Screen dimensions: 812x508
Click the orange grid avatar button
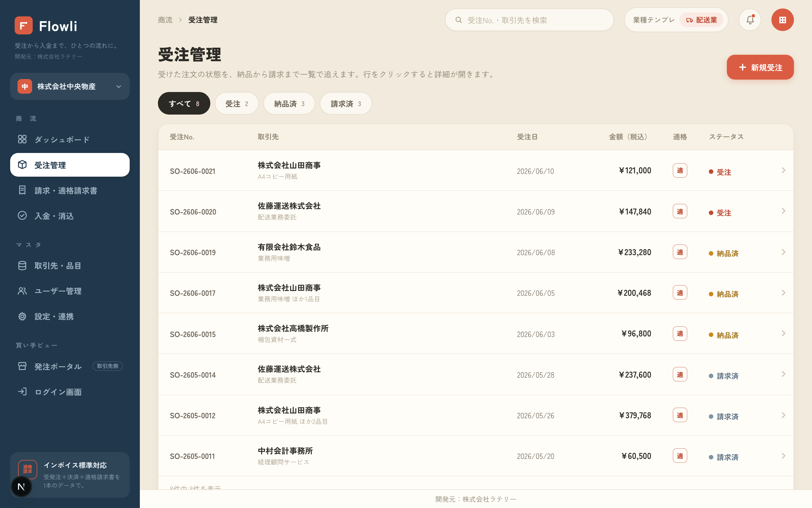pos(782,20)
